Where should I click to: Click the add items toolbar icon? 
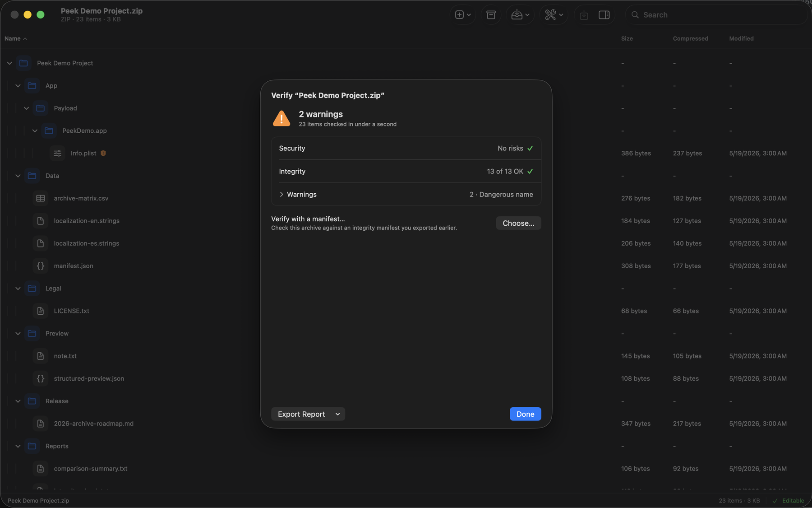click(x=462, y=15)
